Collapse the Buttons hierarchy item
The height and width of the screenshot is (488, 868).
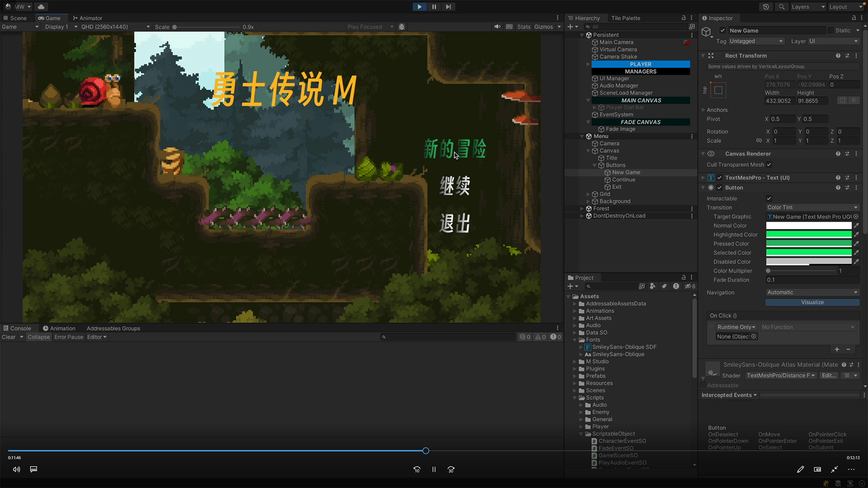click(x=594, y=165)
